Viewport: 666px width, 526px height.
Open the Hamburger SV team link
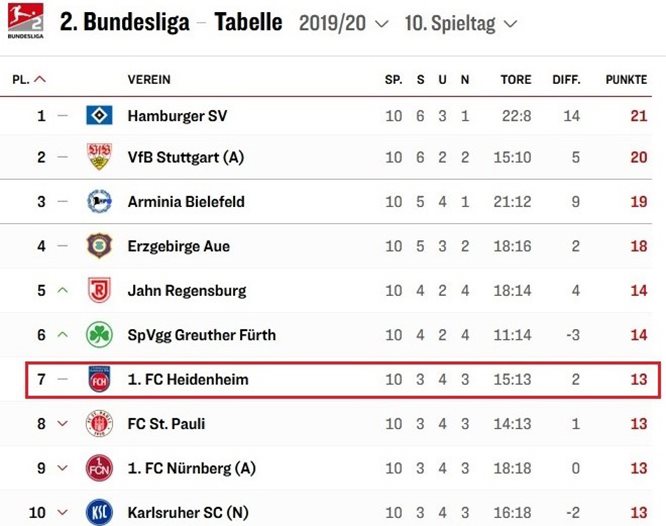(178, 116)
